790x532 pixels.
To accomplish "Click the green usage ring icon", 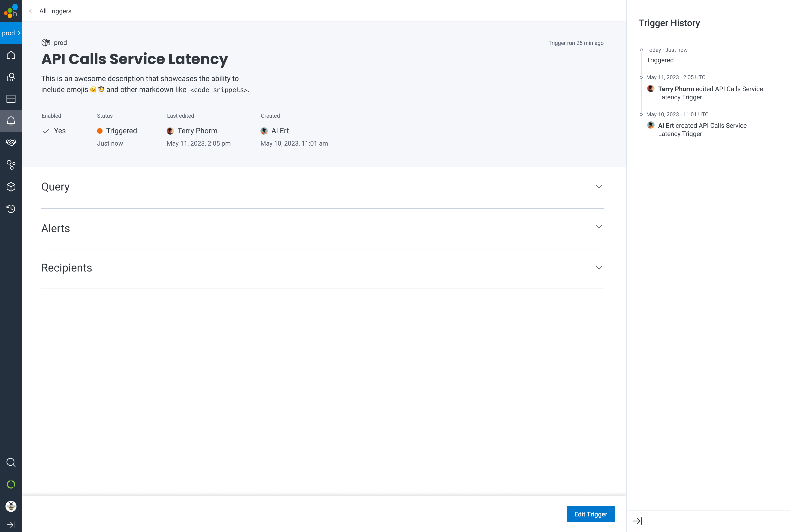I will [x=11, y=484].
